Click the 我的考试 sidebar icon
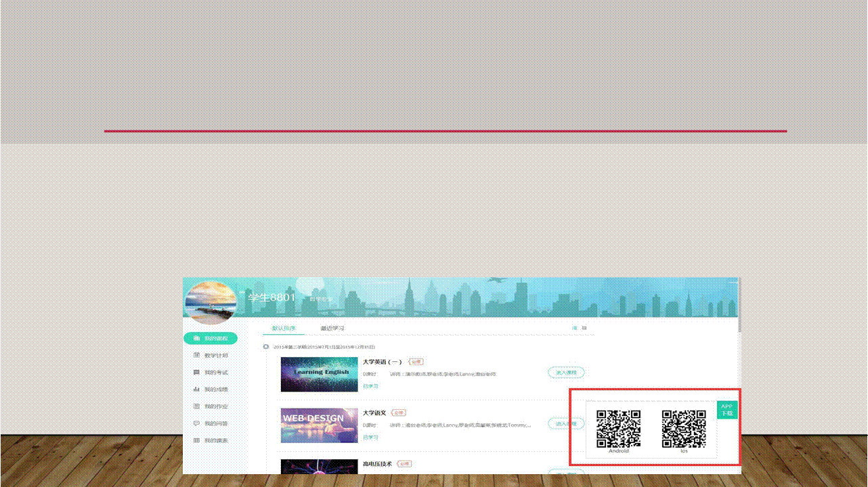 coord(196,372)
